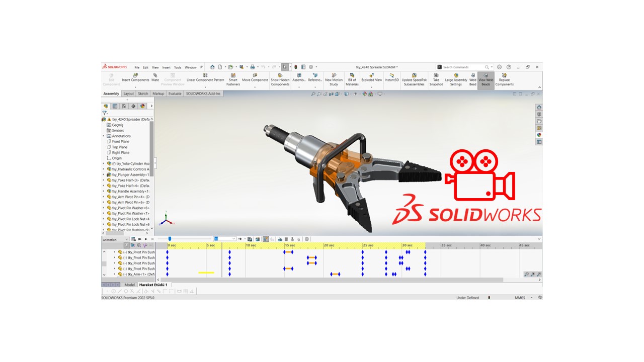This screenshot has width=644, height=362.
Task: Open Smart Fasteners tool
Action: (233, 79)
